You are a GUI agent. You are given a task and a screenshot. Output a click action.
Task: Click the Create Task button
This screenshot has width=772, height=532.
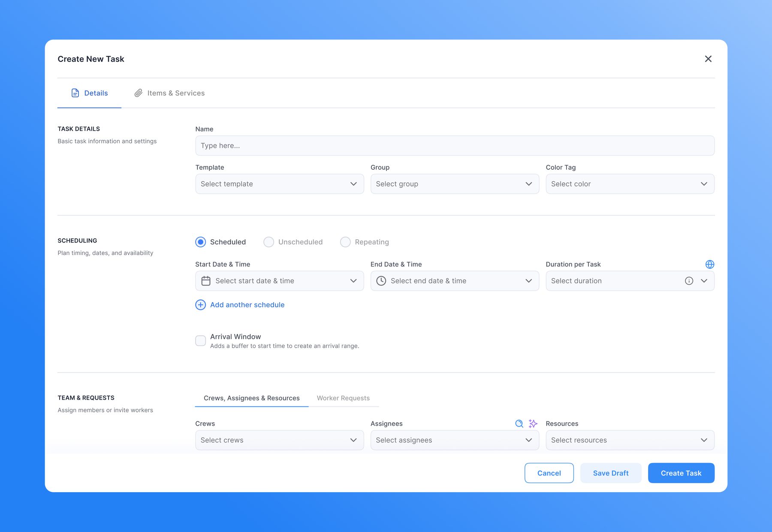(681, 473)
